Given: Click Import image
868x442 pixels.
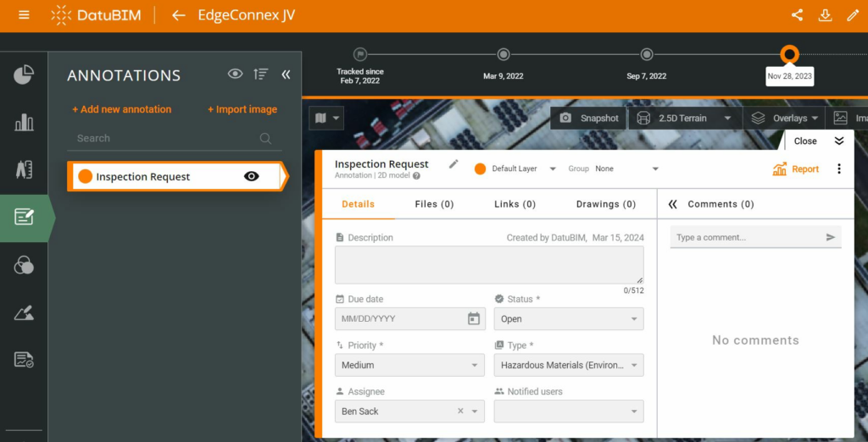Looking at the screenshot, I should coord(242,109).
